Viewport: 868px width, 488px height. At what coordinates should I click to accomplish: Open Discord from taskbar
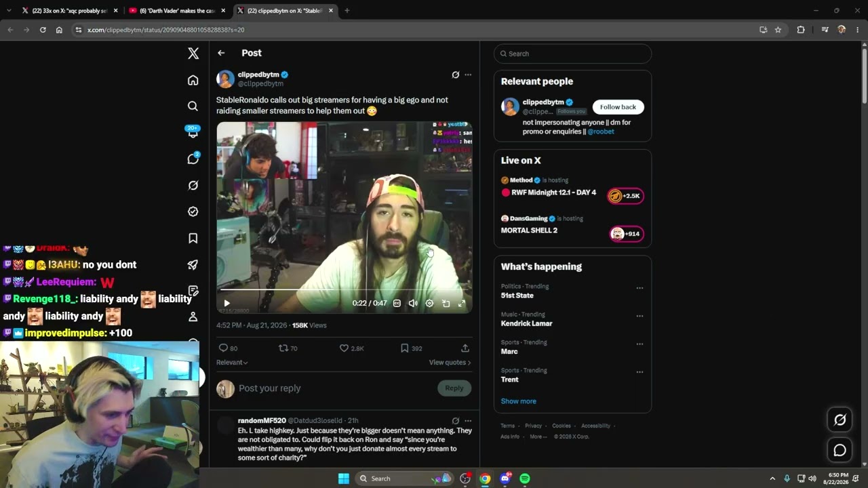pos(505,479)
